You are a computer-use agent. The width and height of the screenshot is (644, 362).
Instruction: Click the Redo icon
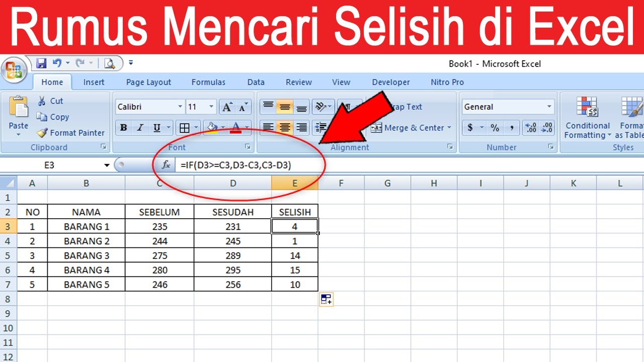(79, 63)
